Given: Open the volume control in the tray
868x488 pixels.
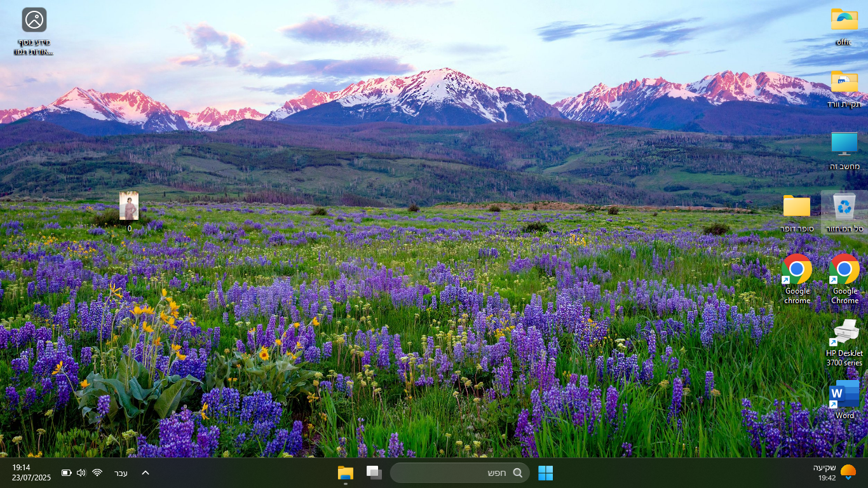Looking at the screenshot, I should (81, 473).
